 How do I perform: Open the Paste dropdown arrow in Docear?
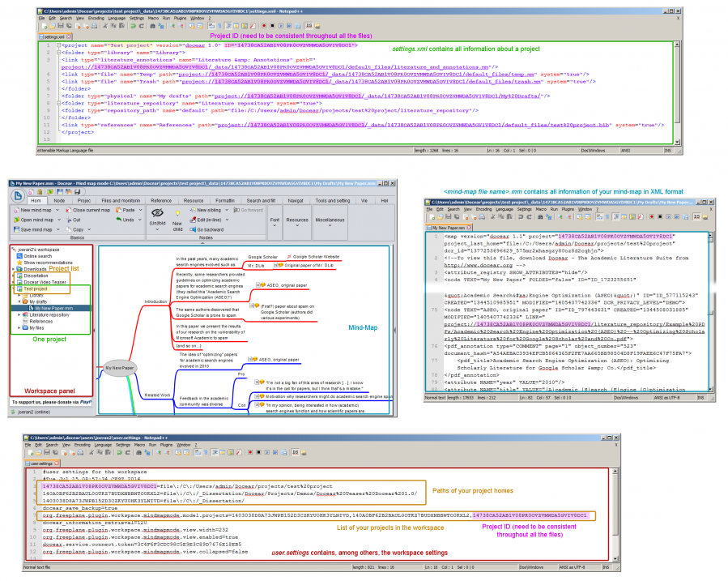click(x=140, y=210)
